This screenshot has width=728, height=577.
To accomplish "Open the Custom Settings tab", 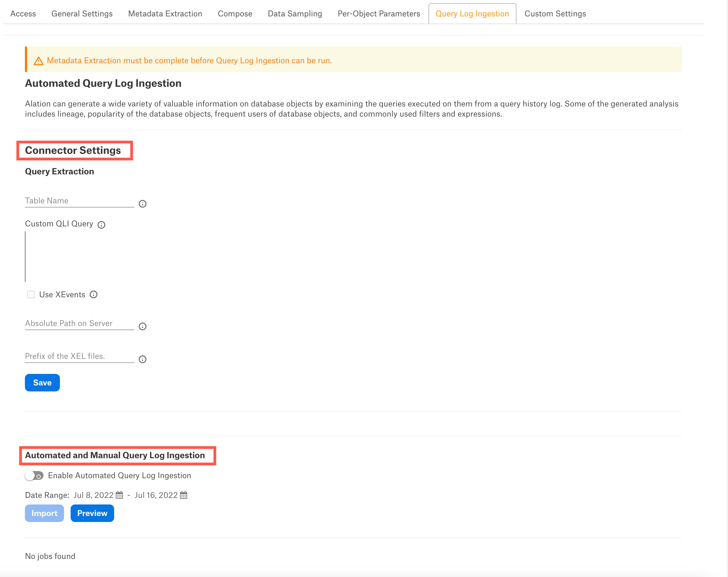I will (x=555, y=14).
